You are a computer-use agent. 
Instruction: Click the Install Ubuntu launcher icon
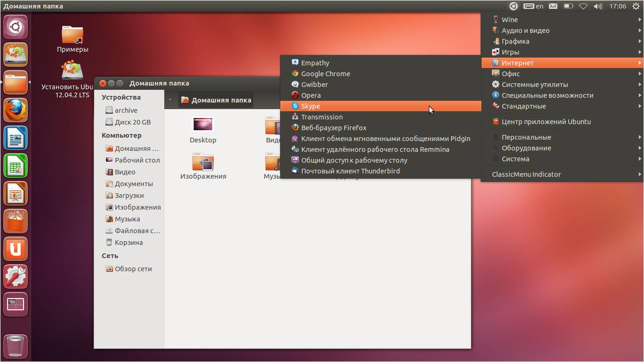pyautogui.click(x=16, y=55)
